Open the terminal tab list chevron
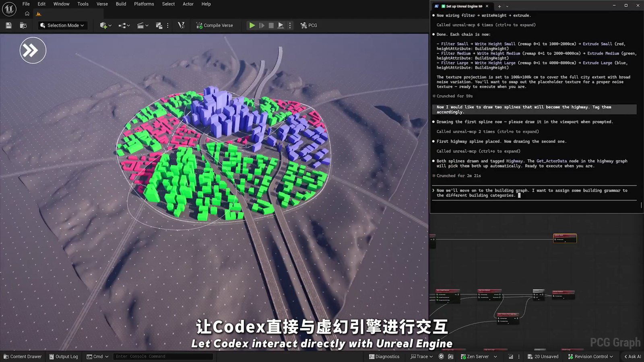 (x=507, y=6)
